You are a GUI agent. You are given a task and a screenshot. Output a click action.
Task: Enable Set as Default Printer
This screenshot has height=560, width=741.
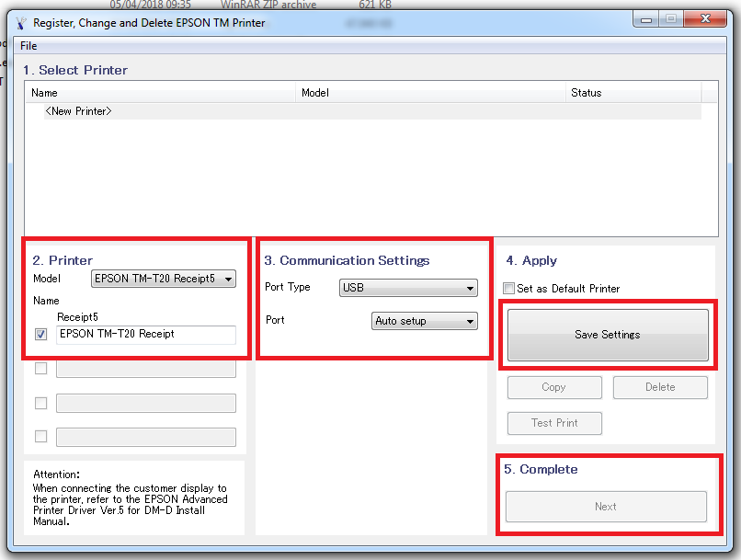click(509, 289)
